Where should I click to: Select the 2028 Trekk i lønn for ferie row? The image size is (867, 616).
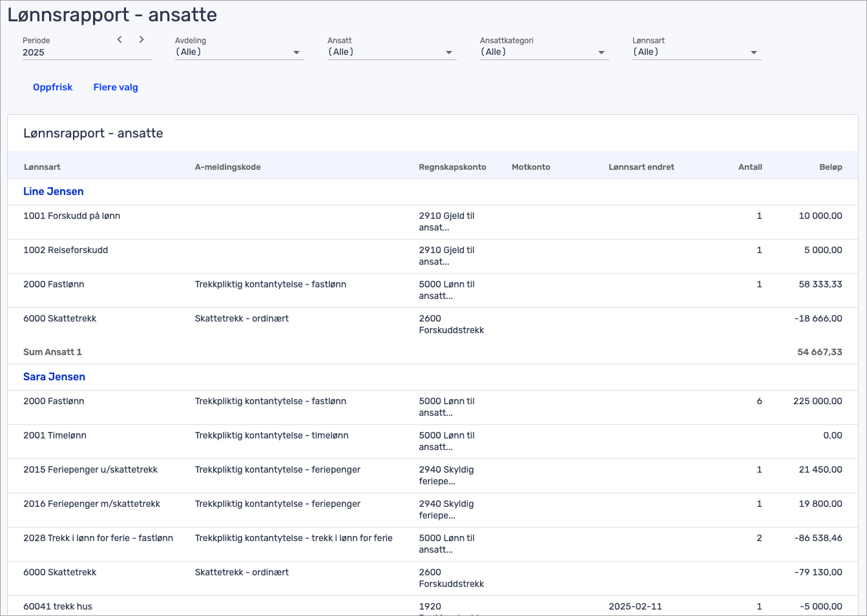point(98,538)
